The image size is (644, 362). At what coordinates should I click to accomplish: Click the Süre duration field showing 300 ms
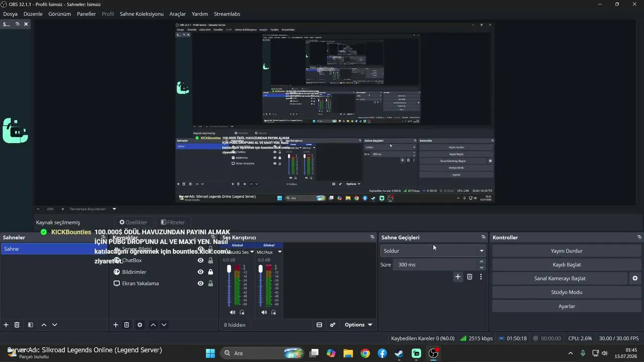click(436, 264)
